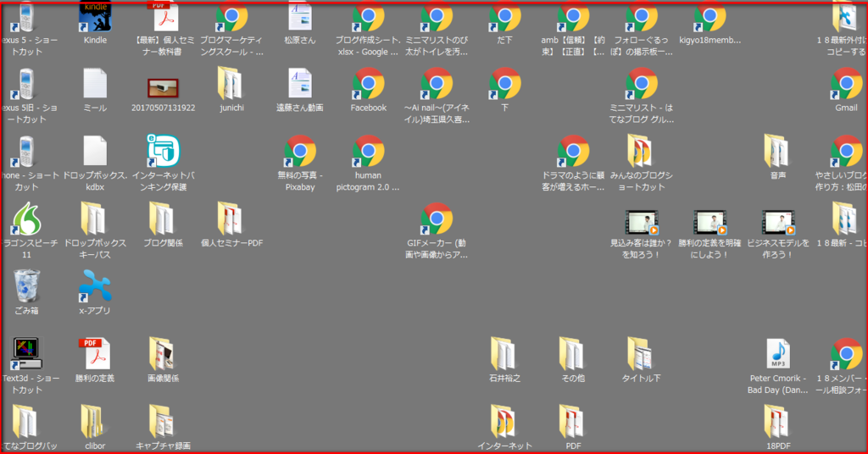Open インターネットバンキング保護 shortcut
The width and height of the screenshot is (868, 454).
click(163, 151)
